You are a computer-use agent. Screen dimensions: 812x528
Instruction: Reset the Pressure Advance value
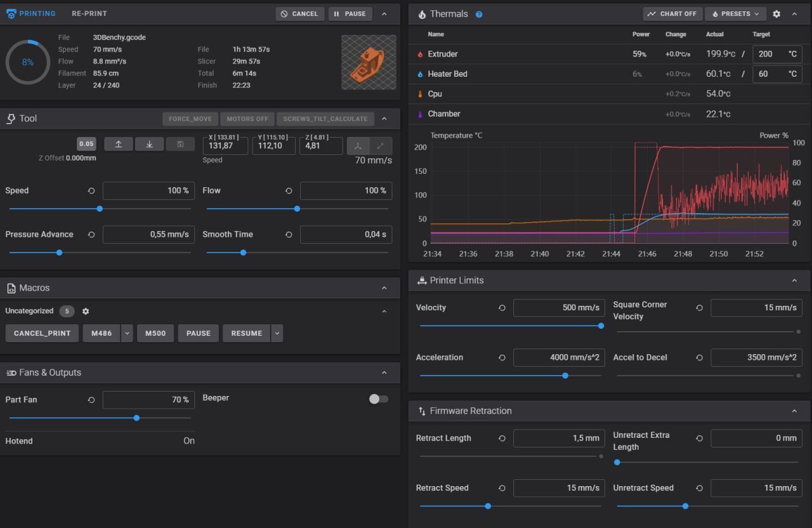pos(91,235)
